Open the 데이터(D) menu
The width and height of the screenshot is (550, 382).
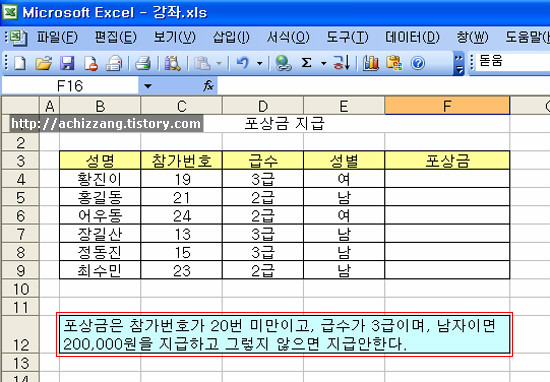click(x=412, y=37)
